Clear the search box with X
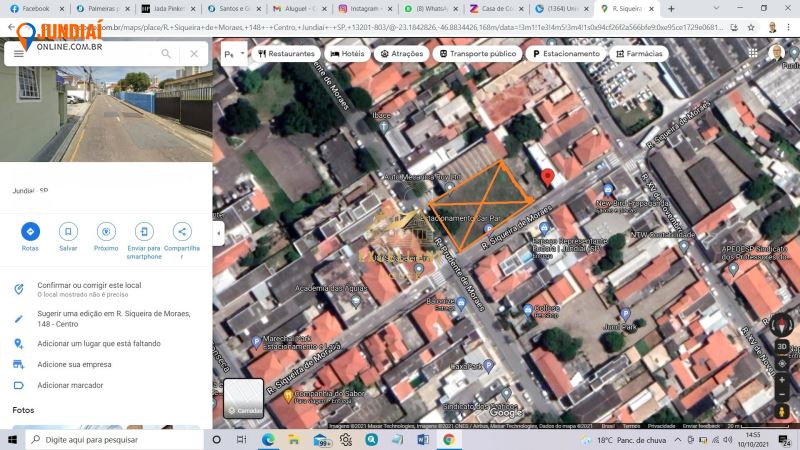Image resolution: width=800 pixels, height=450 pixels. 194,54
